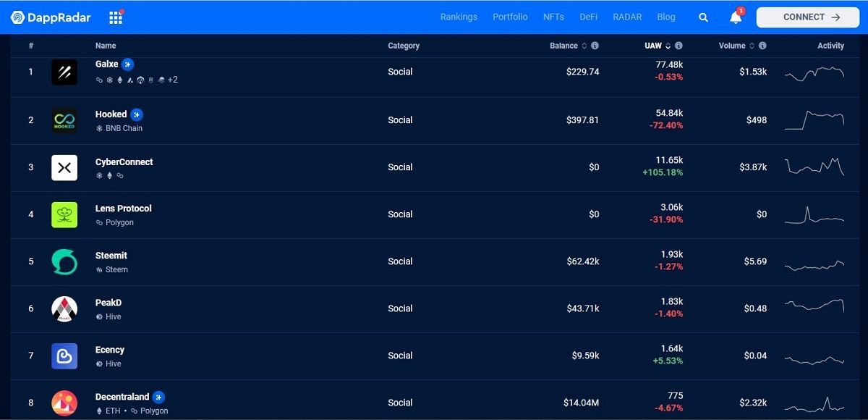
Task: Open the Ecency dapp logo
Action: pos(64,356)
